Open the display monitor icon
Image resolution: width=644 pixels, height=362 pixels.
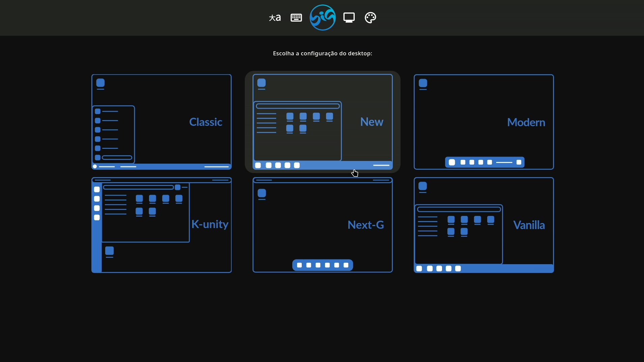[x=349, y=18]
